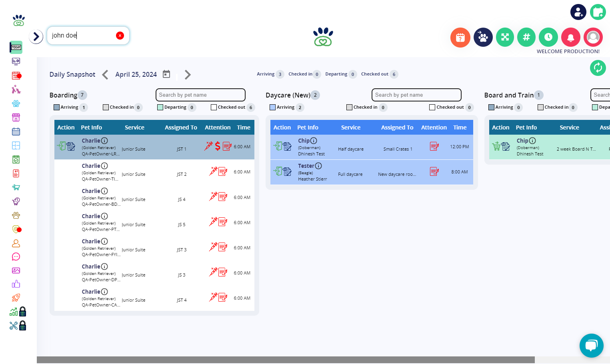Screen dimensions: 610x364
Task: Open the rocket icon in the sidebar
Action: (16, 298)
